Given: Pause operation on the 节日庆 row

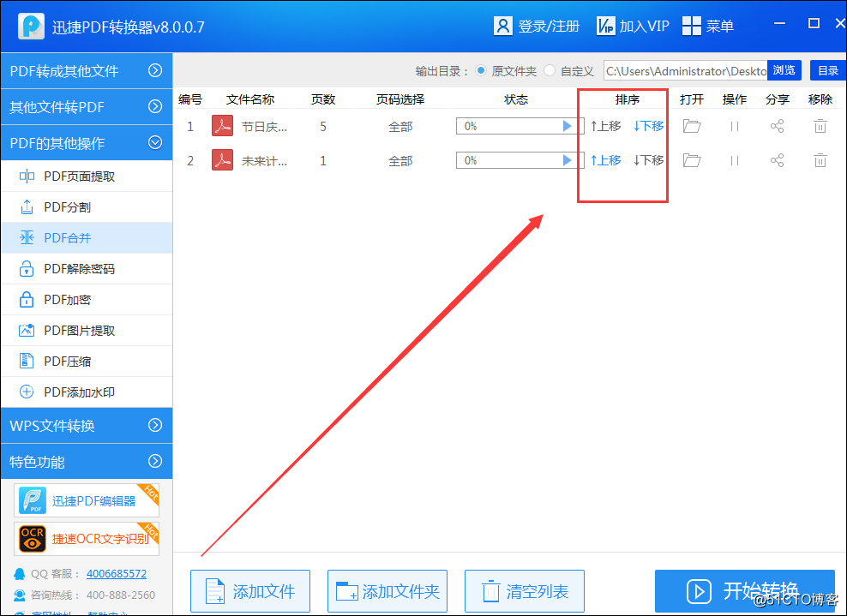Looking at the screenshot, I should pos(734,126).
